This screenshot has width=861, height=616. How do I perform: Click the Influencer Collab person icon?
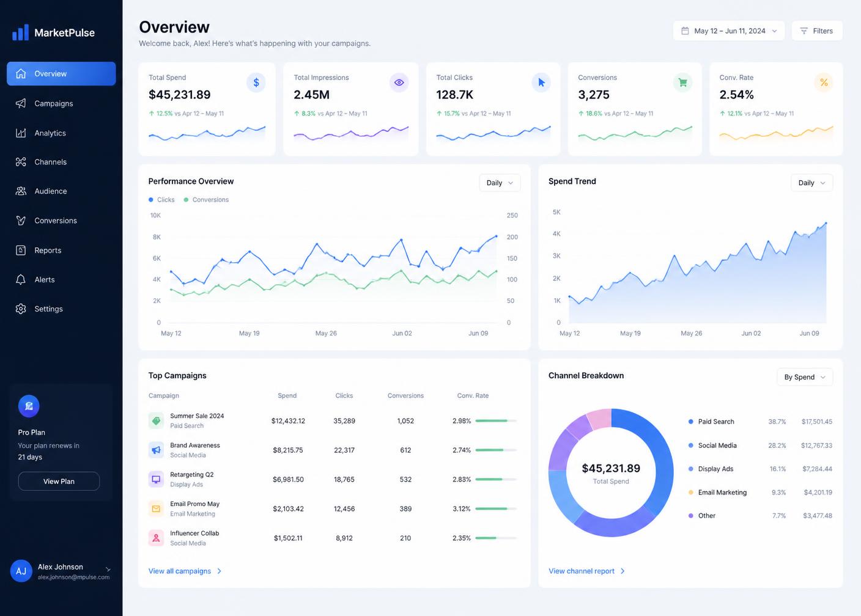[x=156, y=538]
